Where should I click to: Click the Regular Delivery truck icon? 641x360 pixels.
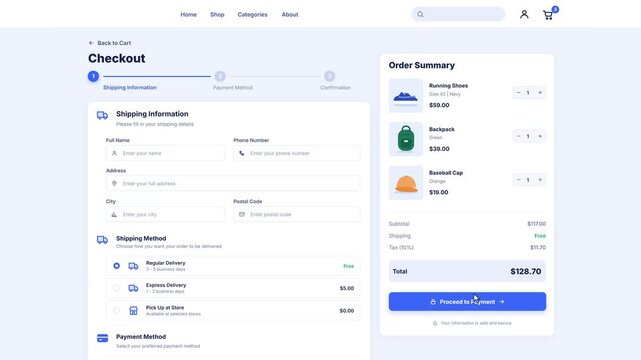(133, 266)
